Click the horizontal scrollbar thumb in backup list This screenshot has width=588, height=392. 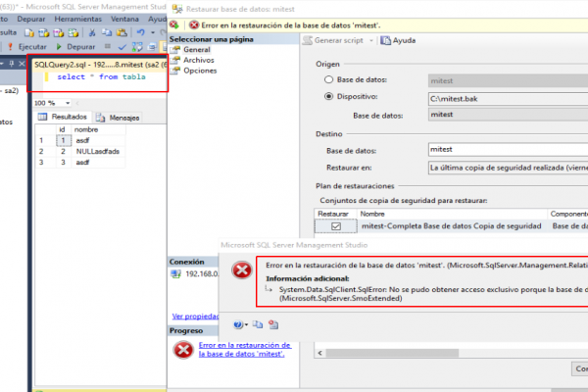coord(392,353)
